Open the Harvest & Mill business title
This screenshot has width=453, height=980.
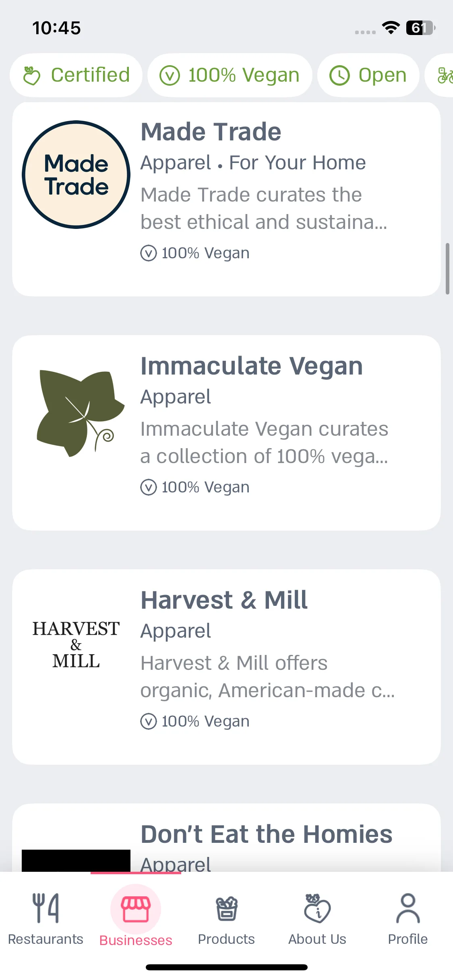pyautogui.click(x=224, y=600)
